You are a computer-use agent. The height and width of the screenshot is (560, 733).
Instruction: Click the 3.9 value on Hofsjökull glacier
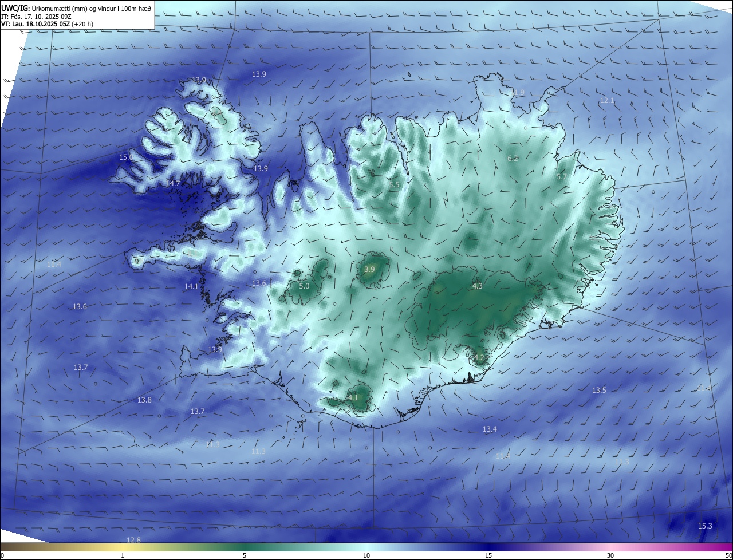coord(369,269)
